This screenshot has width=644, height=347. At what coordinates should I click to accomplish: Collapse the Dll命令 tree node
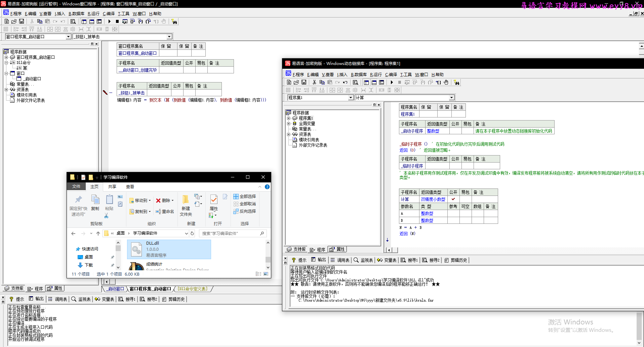pos(6,63)
